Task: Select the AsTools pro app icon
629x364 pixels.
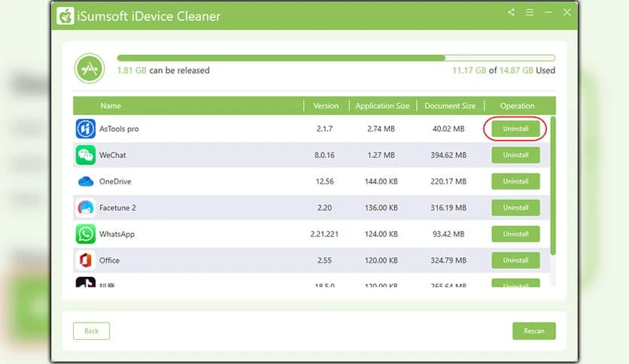Action: pyautogui.click(x=86, y=129)
